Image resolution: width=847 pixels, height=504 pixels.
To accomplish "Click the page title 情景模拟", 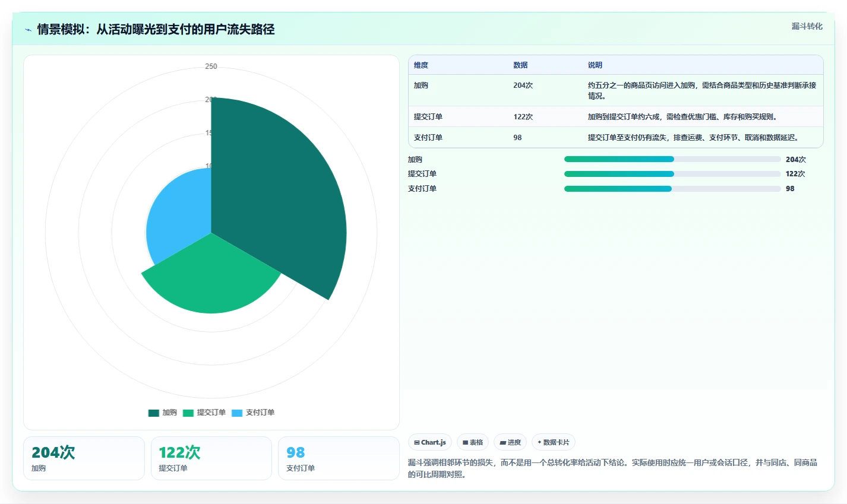I will click(x=156, y=29).
